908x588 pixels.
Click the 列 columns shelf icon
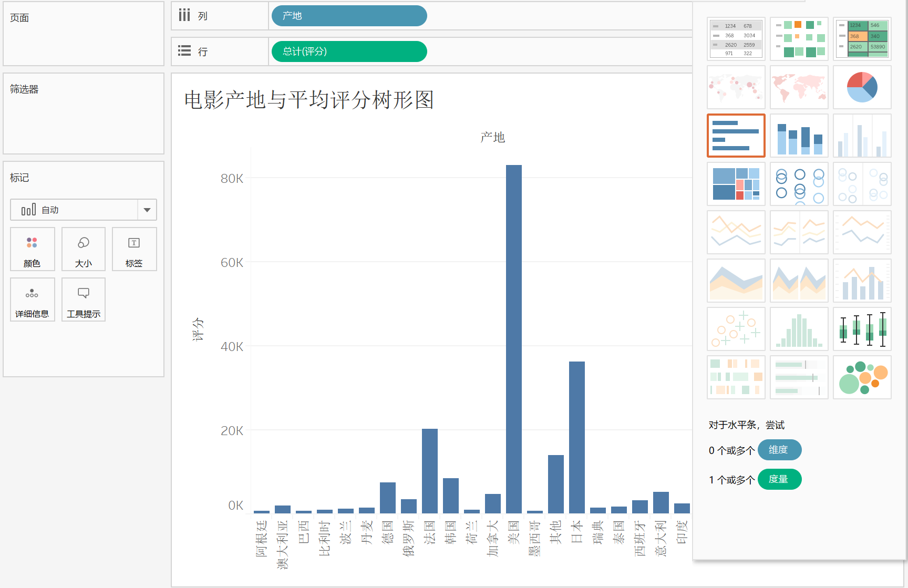184,15
